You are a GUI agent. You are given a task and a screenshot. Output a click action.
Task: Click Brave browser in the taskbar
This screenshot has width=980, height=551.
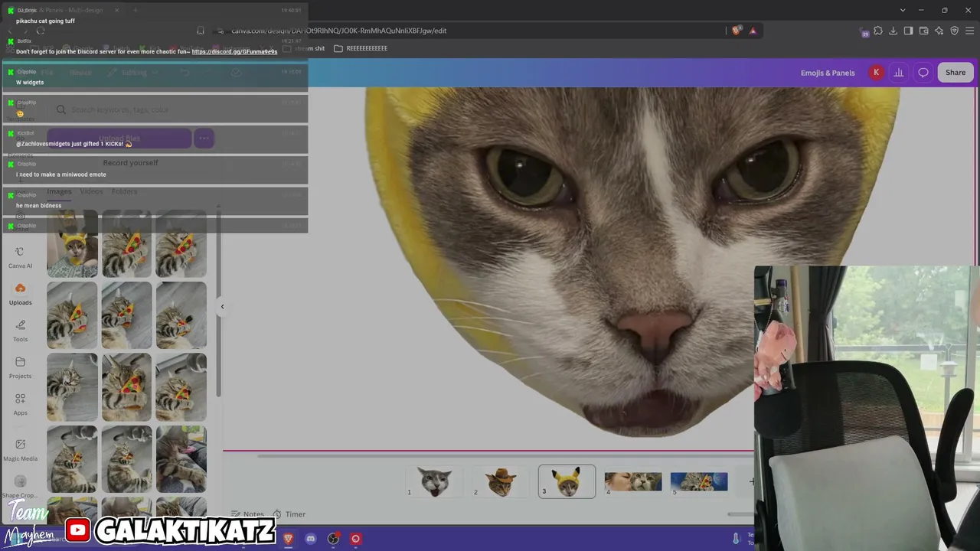(288, 539)
